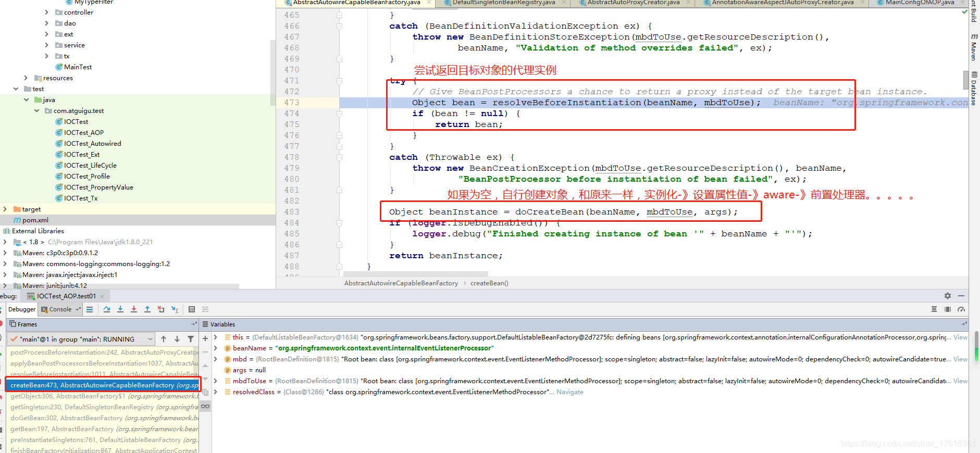Click hide icon on Variables panel header
Image resolution: width=980 pixels, height=453 pixels.
point(964,324)
